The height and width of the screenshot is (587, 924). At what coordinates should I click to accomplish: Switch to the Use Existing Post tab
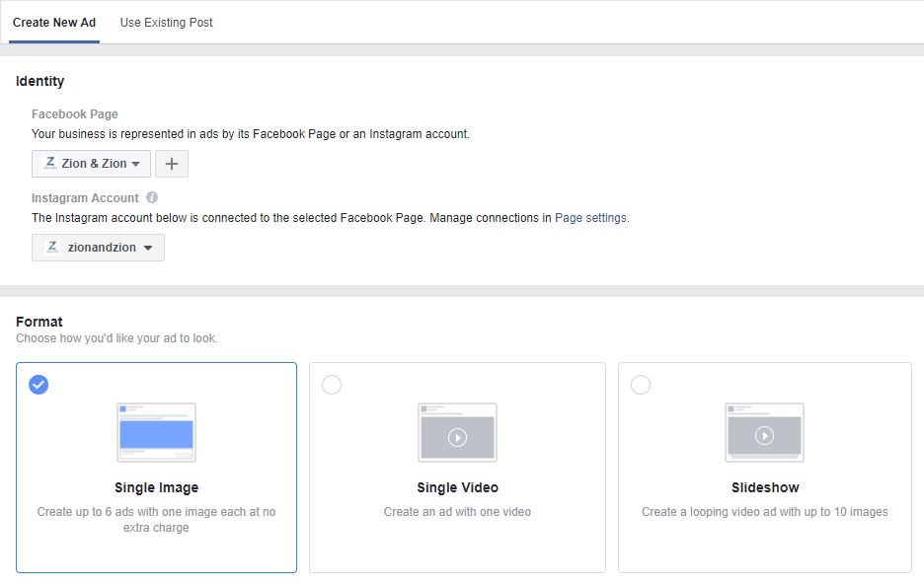pos(166,23)
